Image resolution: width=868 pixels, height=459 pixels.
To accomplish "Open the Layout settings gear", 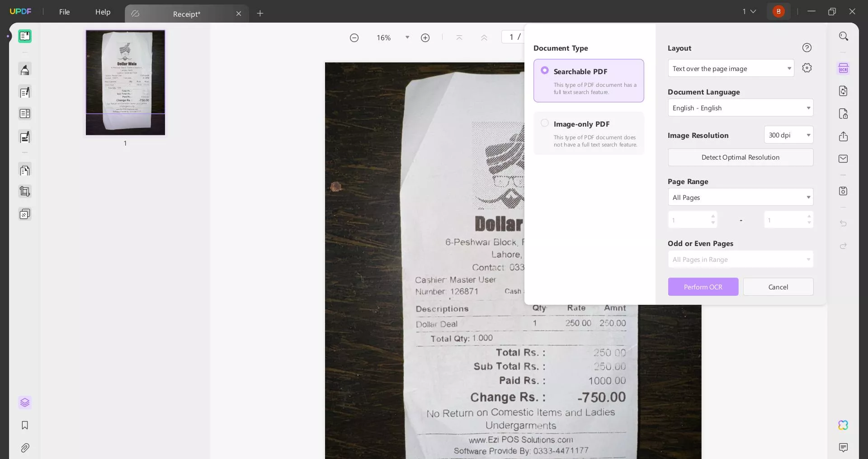I will [807, 68].
